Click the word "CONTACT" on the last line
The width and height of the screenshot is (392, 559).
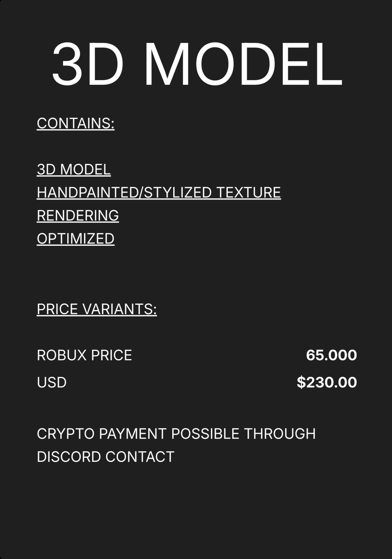[140, 457]
